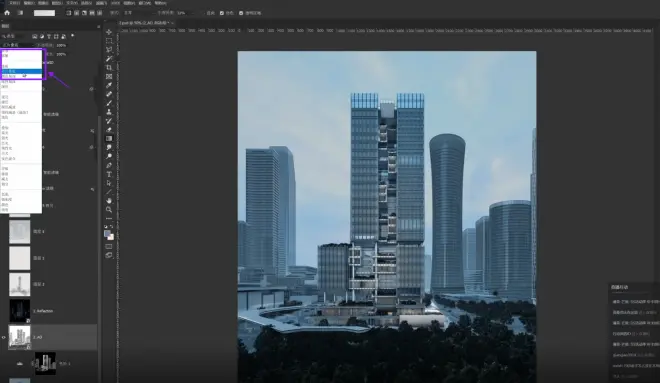Click the mask thumbnail below 2_AO
This screenshot has height=383, width=660.
click(45, 364)
